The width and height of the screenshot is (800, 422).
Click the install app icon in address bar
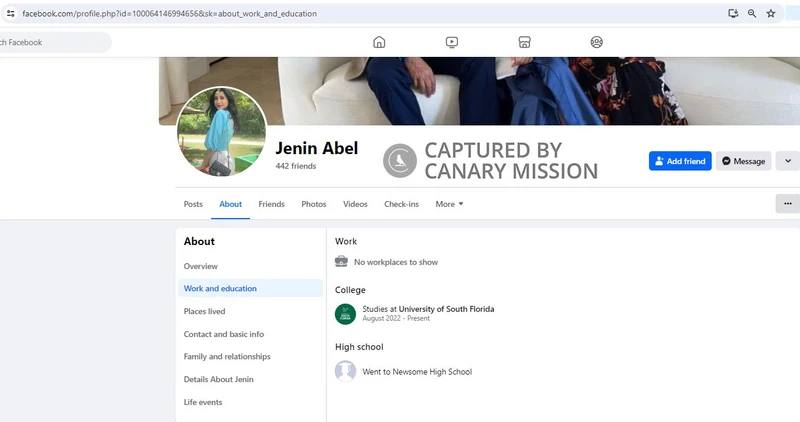[x=733, y=14]
